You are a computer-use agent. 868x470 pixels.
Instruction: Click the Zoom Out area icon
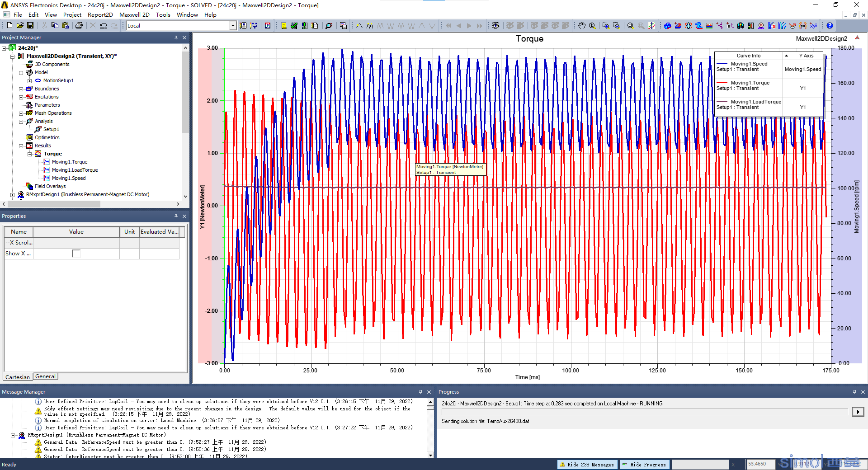(617, 26)
